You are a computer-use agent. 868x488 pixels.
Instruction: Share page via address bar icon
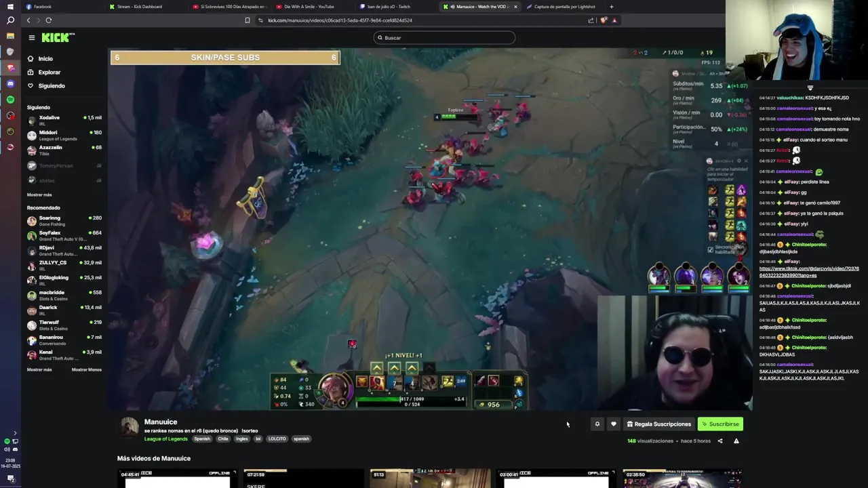[x=591, y=20]
